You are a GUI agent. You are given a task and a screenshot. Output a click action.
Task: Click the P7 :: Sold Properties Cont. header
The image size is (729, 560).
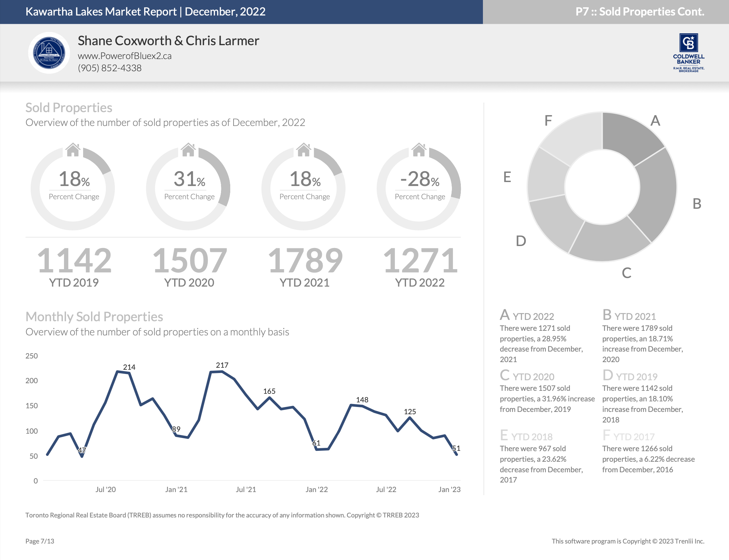(640, 12)
